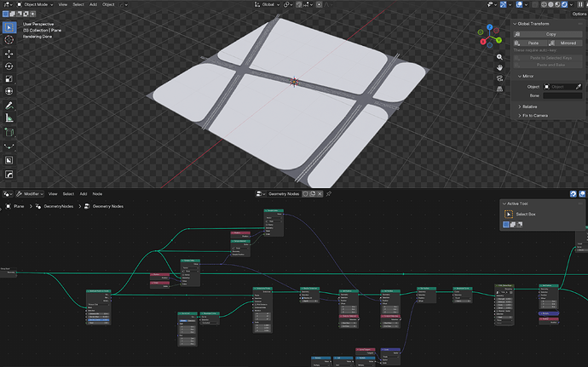Select the Measure tool

(9, 118)
